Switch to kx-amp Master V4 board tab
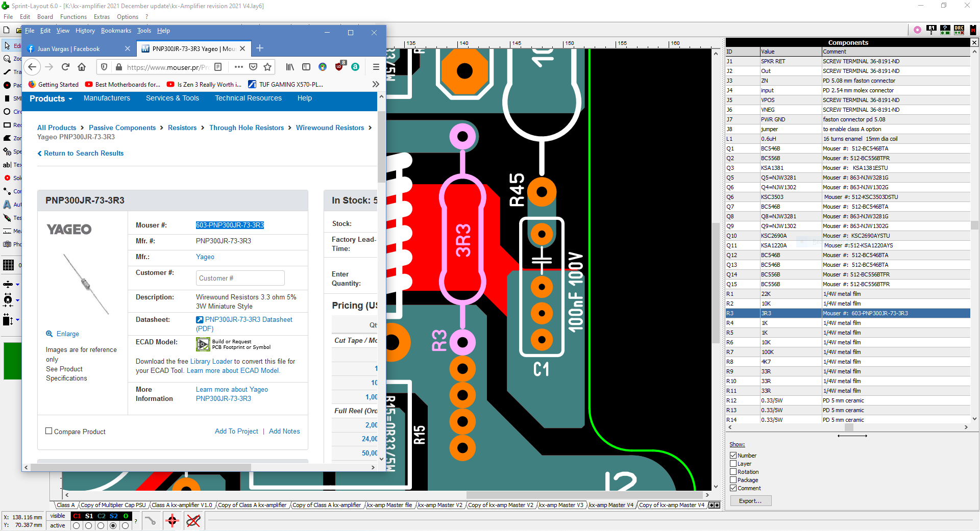 click(611, 505)
